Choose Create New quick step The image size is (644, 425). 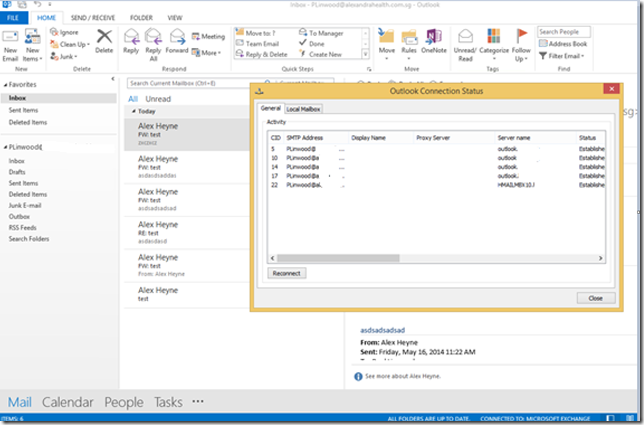320,54
